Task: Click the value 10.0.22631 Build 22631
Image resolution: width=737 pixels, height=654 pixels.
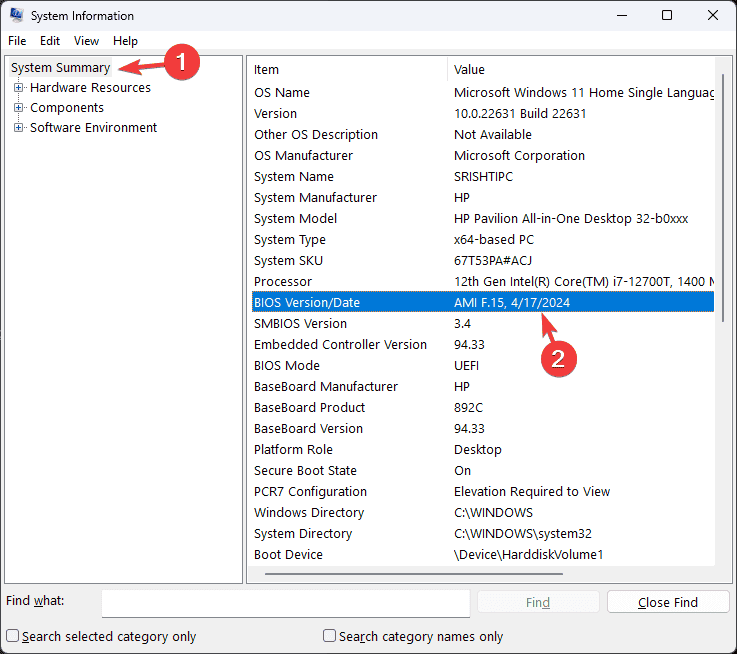Action: pyautogui.click(x=520, y=114)
